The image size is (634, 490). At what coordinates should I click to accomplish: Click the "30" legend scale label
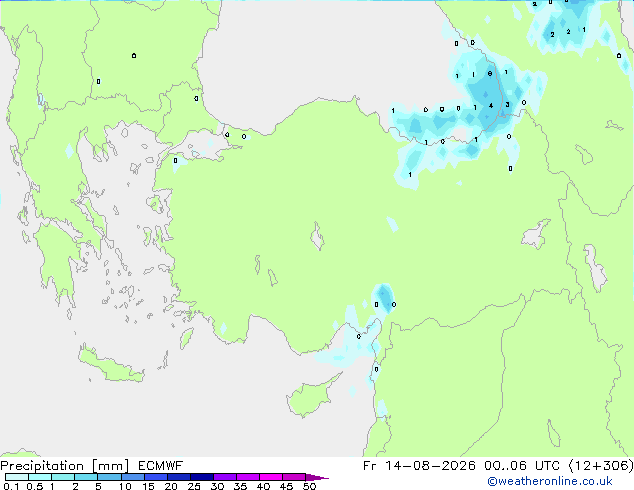point(217,486)
